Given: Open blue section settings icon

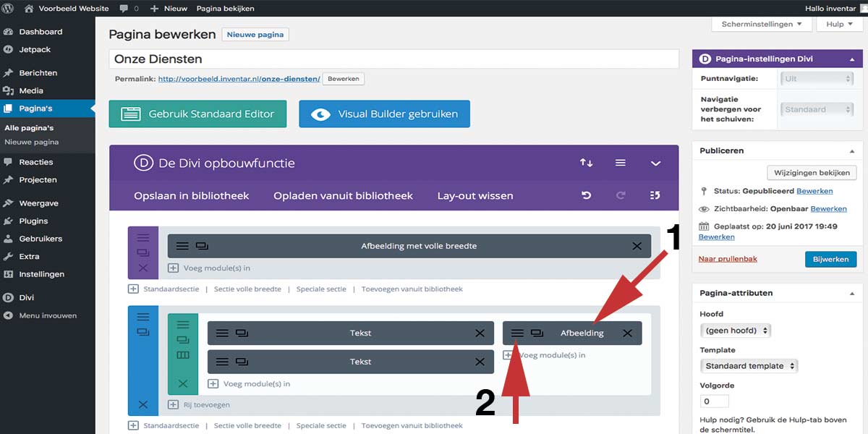Looking at the screenshot, I should [x=142, y=317].
